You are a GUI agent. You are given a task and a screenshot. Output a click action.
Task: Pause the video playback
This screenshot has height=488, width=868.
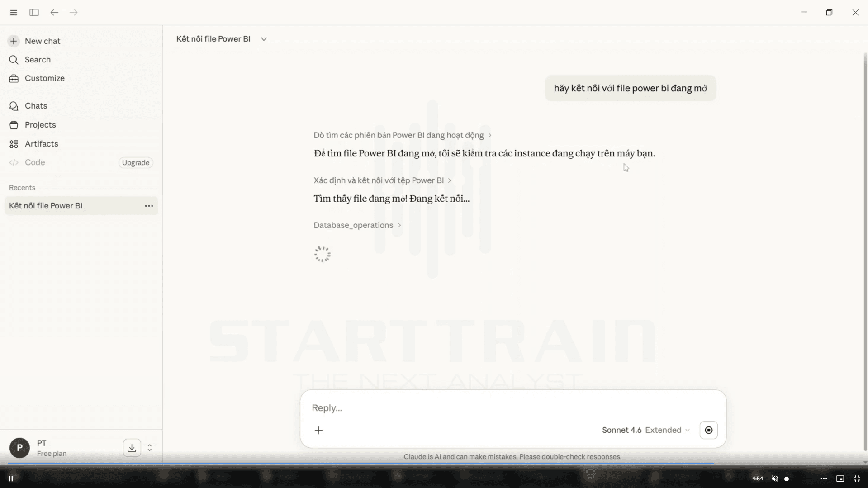pos(11,479)
